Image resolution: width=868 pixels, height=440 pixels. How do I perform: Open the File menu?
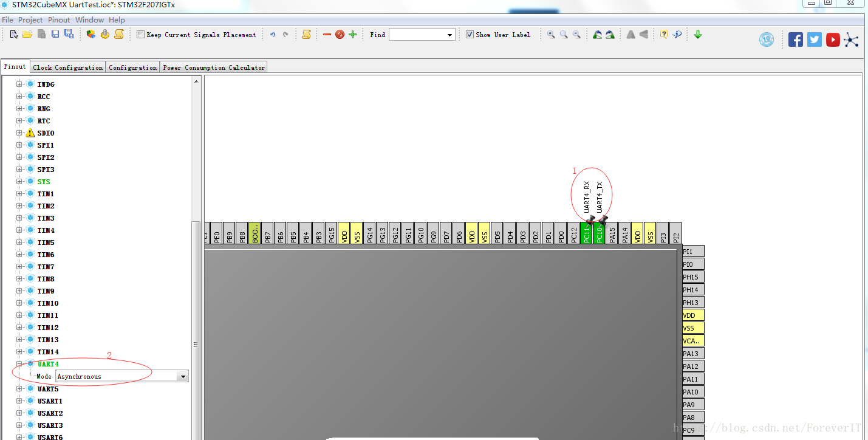(7, 20)
